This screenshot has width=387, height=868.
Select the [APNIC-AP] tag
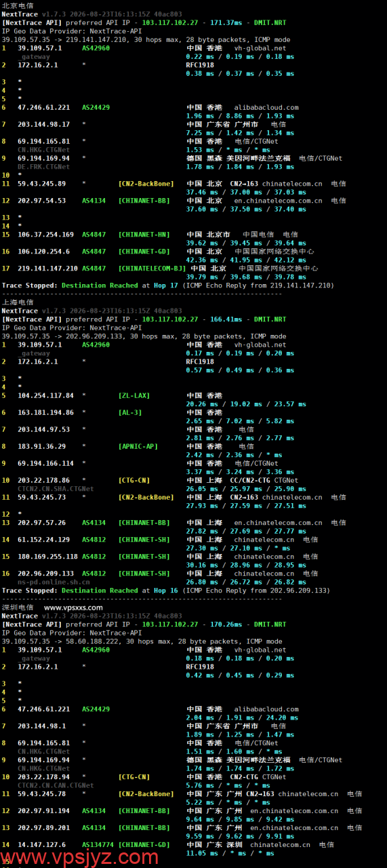pos(138,446)
